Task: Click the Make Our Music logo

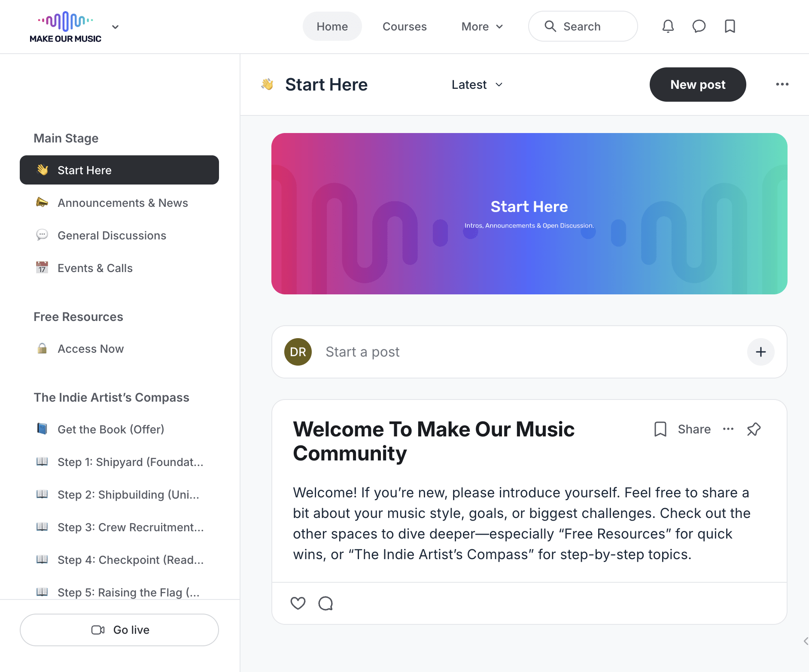Action: tap(65, 27)
